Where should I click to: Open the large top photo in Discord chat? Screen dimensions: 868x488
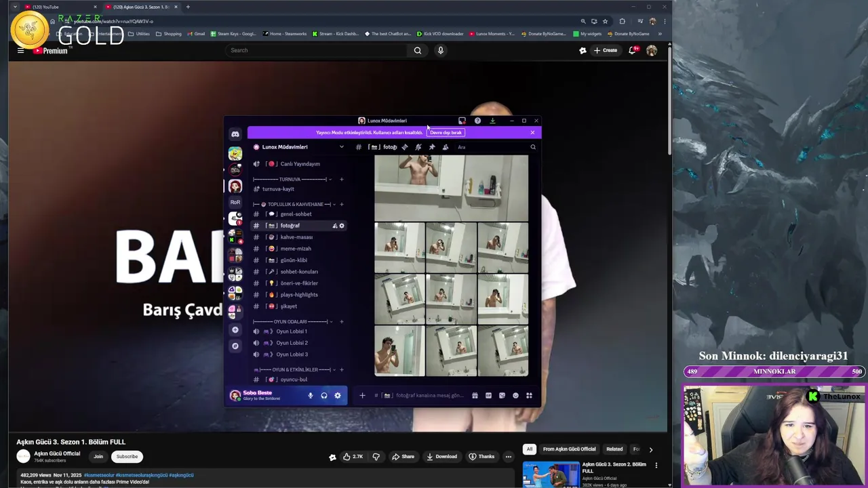click(451, 188)
